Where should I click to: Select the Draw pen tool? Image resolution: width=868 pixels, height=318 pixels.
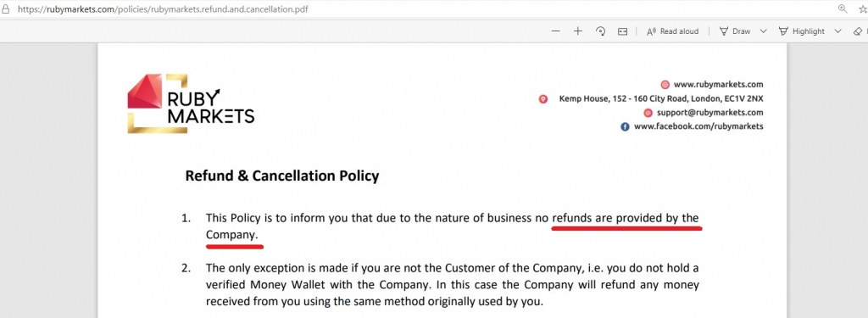pyautogui.click(x=735, y=31)
